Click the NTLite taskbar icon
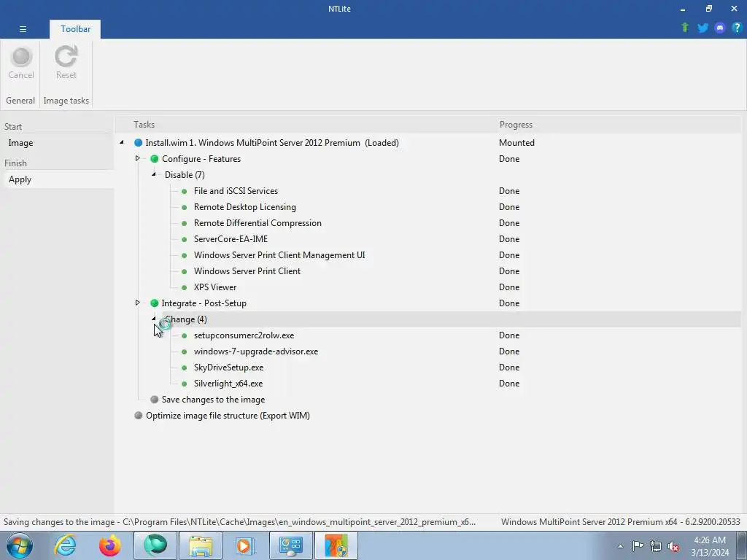 (x=337, y=545)
